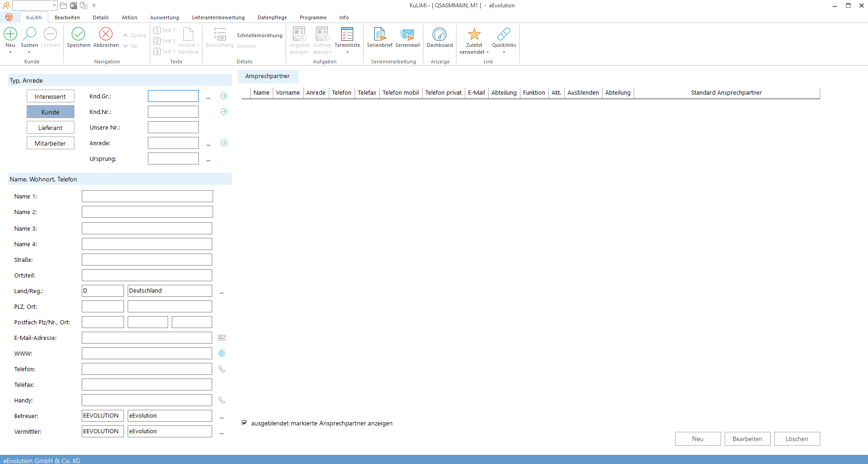Viewport: 868px width, 464px height.
Task: Open the Bearbeiten menu
Action: click(67, 17)
